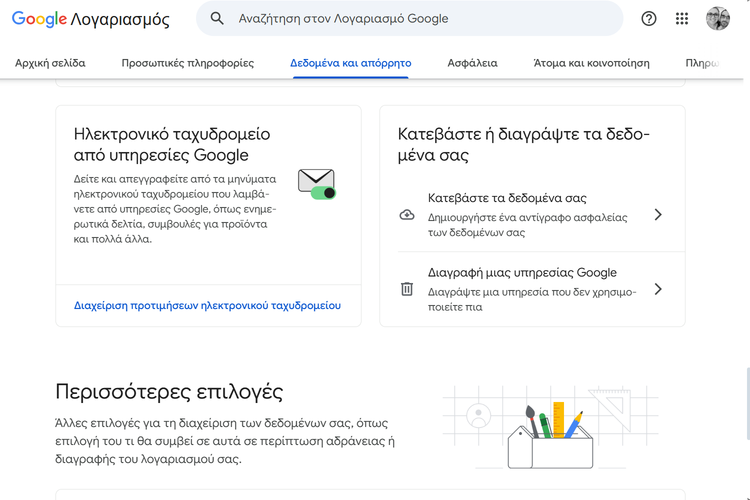Open the Άτομα και κοινοποίηση tab
750x500 pixels.
click(x=591, y=63)
